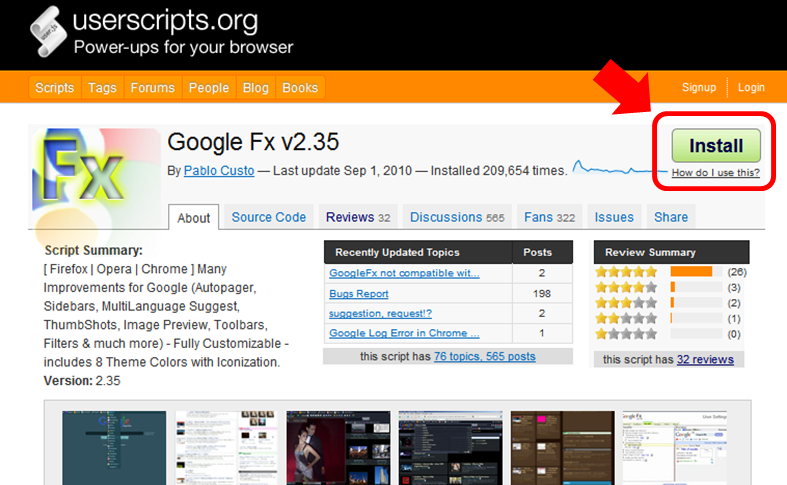The height and width of the screenshot is (485, 787).
Task: Open author Pablo Custo's profile link
Action: point(219,171)
